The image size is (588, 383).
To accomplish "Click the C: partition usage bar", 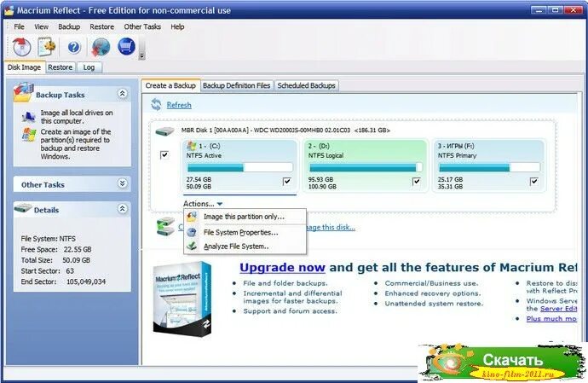I will [x=239, y=167].
